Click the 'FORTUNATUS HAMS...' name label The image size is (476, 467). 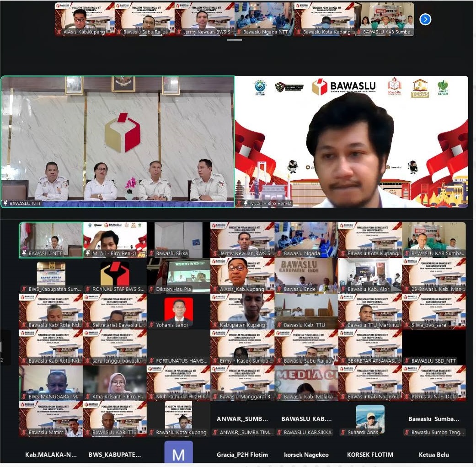pos(182,361)
